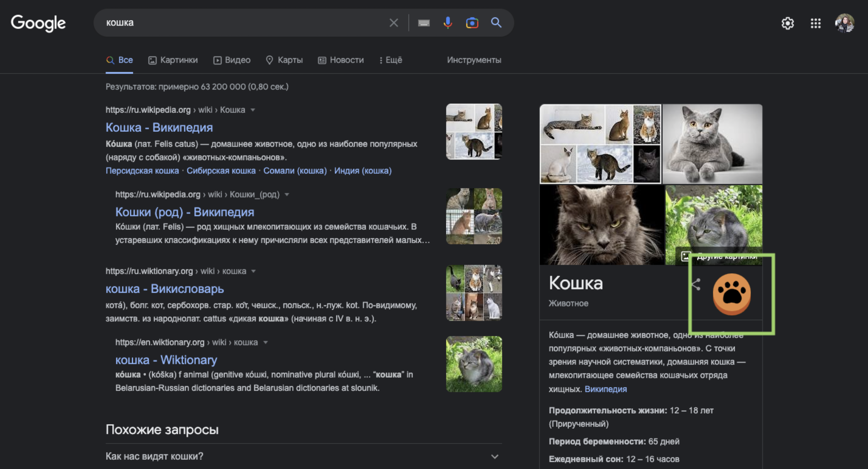868x469 pixels.
Task: Switch to the Карты tab
Action: click(284, 60)
